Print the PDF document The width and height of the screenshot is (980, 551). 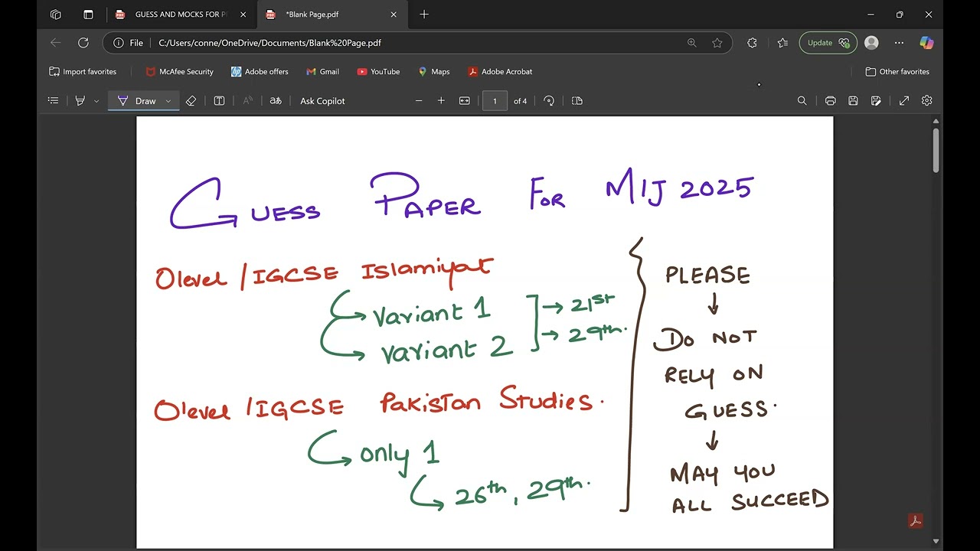coord(831,100)
